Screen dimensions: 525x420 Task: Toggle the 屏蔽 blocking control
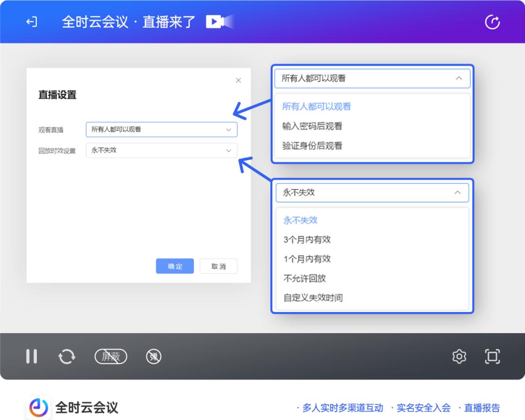110,356
